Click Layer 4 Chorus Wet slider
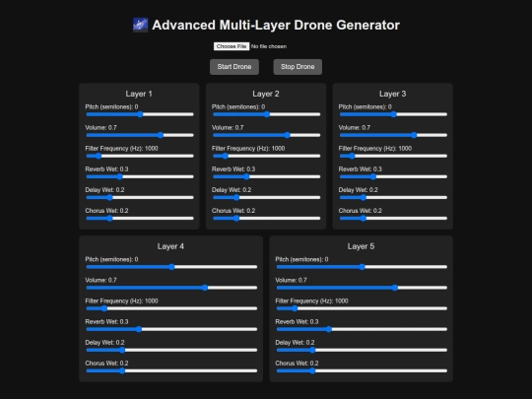Viewport: 532px width, 399px height. tap(171, 370)
